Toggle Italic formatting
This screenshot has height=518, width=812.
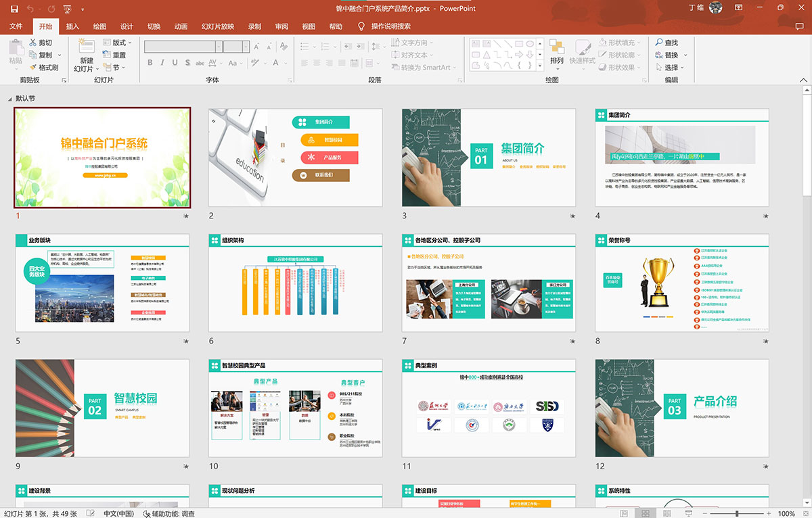pos(162,63)
